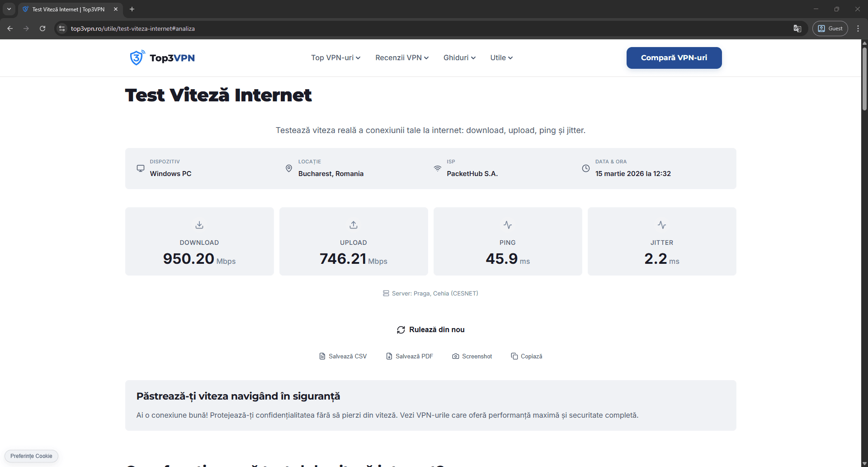This screenshot has height=467, width=868.
Task: Open Preferințe Cookie settings
Action: 31,456
